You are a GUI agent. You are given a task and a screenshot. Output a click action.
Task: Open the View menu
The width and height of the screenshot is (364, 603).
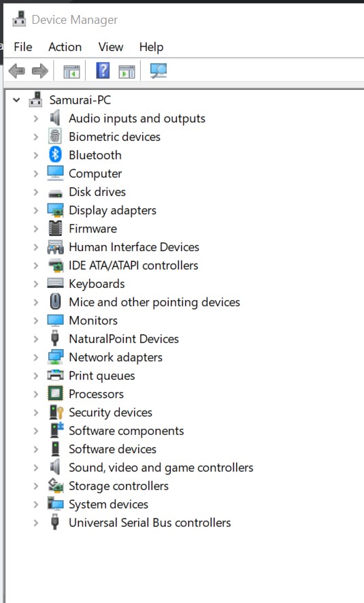(111, 47)
